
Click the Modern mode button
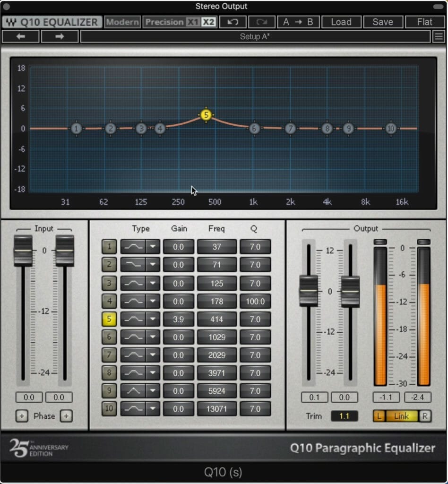[122, 22]
